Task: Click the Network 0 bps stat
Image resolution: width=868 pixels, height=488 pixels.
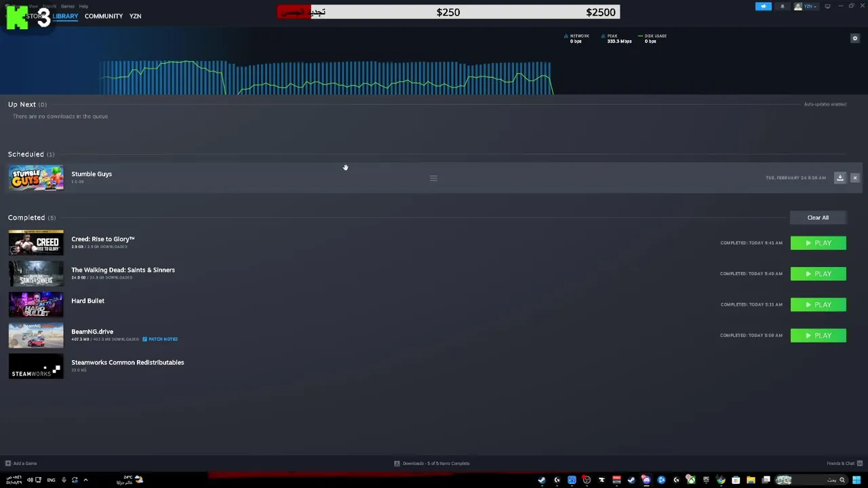Action: [576, 39]
